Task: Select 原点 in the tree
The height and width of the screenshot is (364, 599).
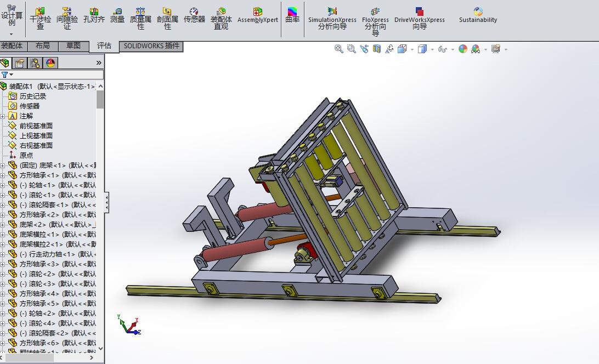Action: coord(21,156)
